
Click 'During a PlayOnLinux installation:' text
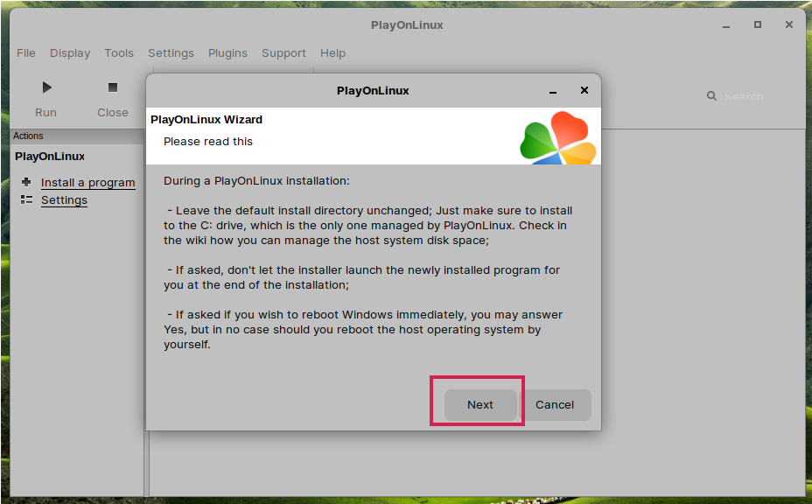click(257, 181)
